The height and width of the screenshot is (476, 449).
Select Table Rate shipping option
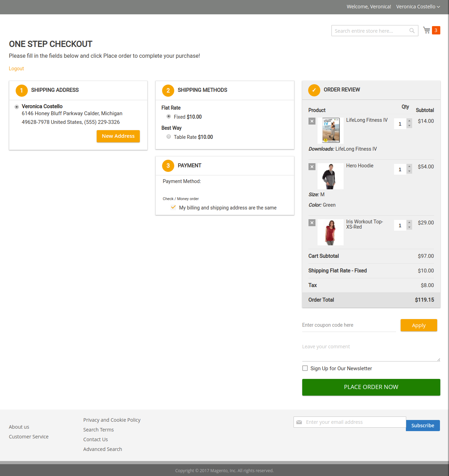pyautogui.click(x=169, y=137)
